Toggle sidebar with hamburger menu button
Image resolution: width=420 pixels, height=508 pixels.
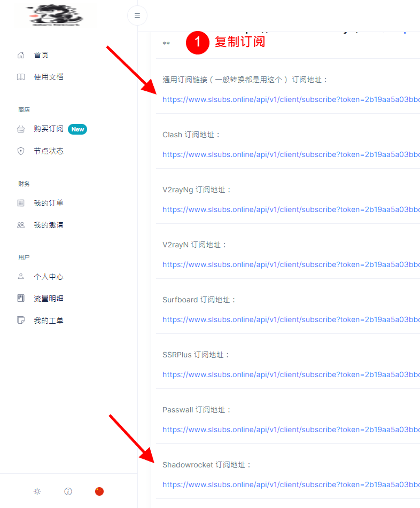(x=137, y=15)
